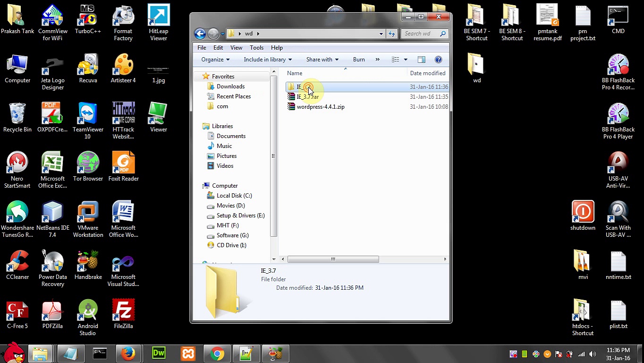Select the wd folder on desktop
The image size is (644, 363).
click(x=476, y=69)
